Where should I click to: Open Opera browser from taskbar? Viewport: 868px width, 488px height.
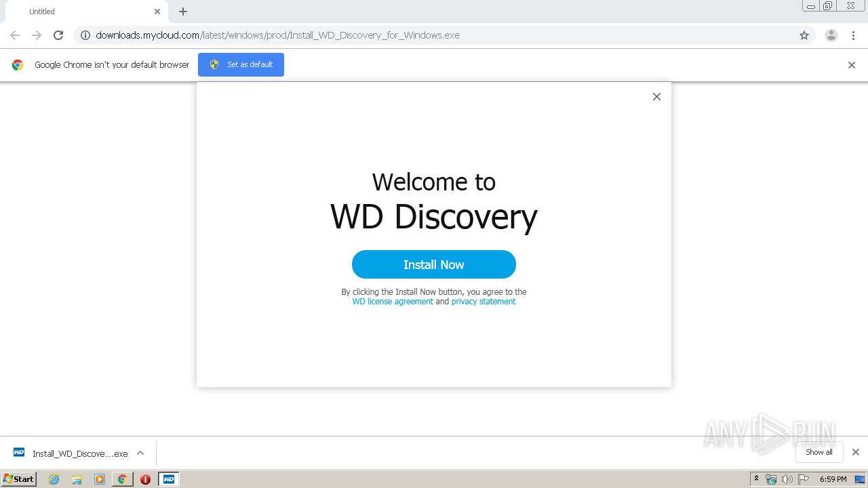145,479
